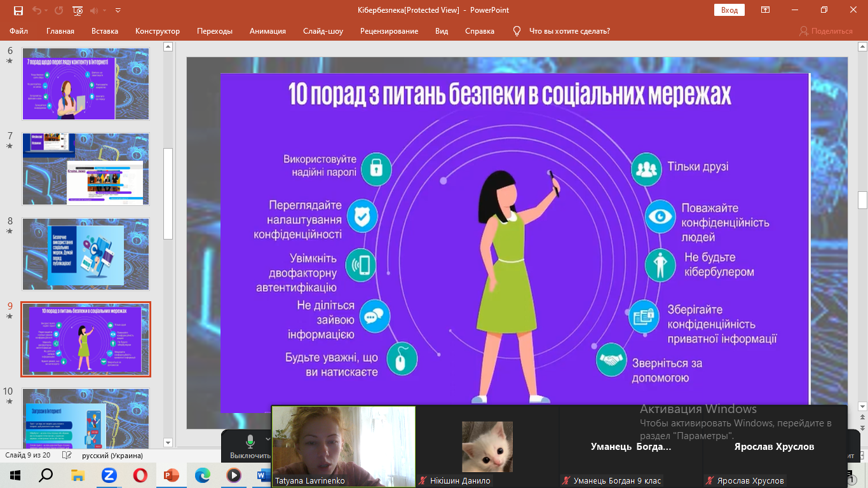This screenshot has height=488, width=868.
Task: Select the Вид ribbon tab
Action: 442,30
